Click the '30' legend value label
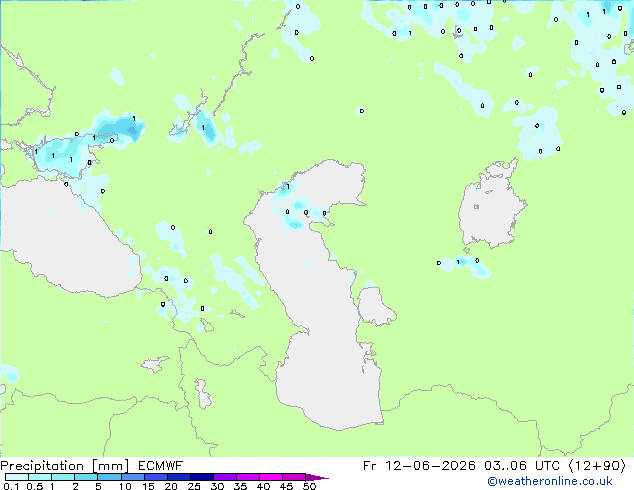Image resolution: width=634 pixels, height=490 pixels. 217,486
